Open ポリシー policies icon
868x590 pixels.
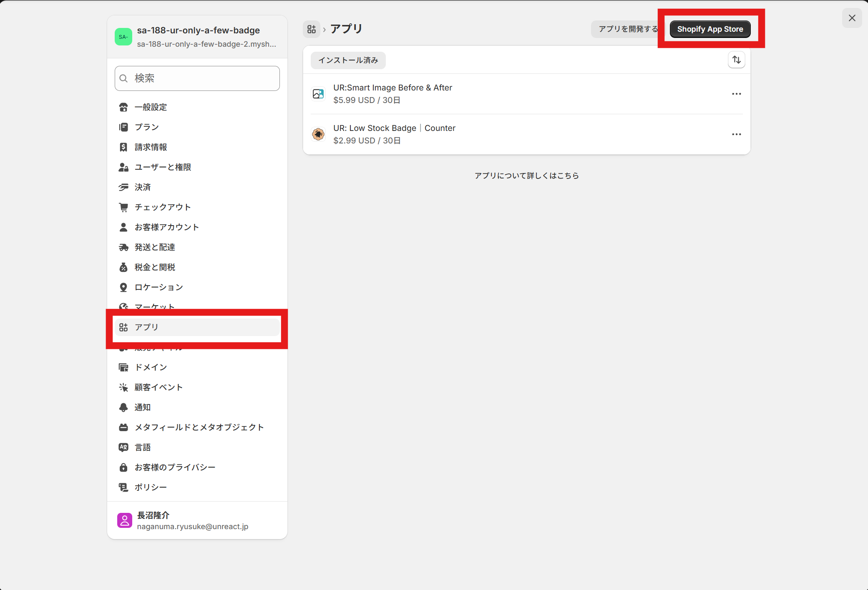click(123, 487)
